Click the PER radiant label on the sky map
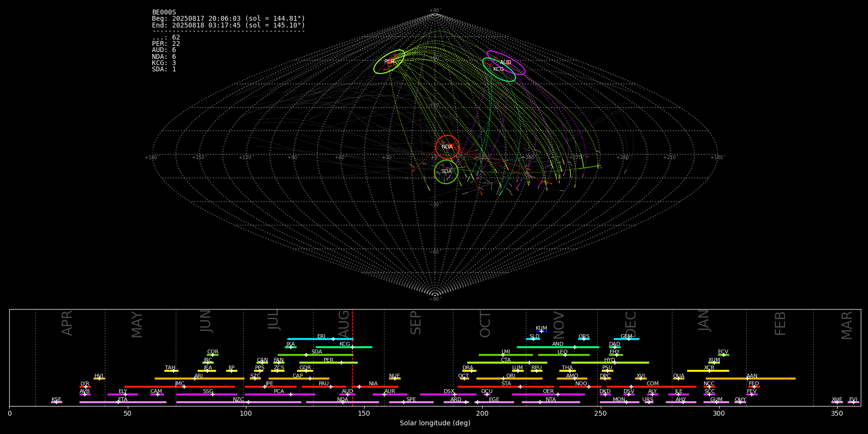The width and height of the screenshot is (868, 434). pos(389,62)
